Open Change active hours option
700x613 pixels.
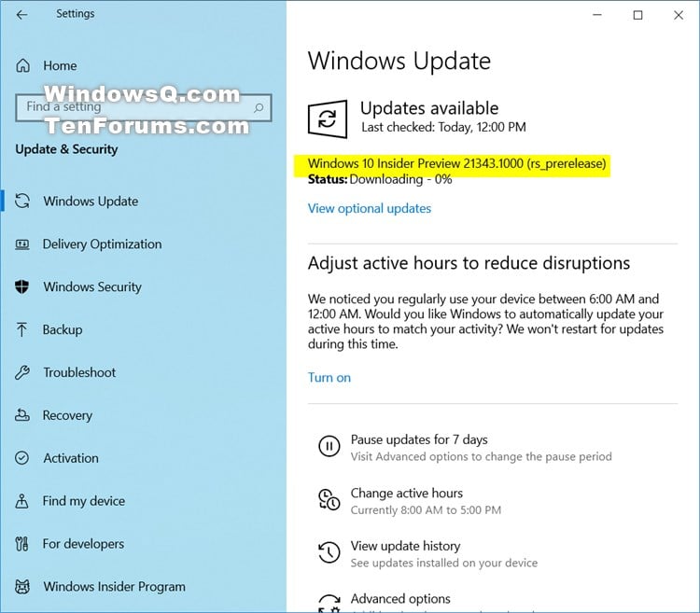(x=407, y=493)
